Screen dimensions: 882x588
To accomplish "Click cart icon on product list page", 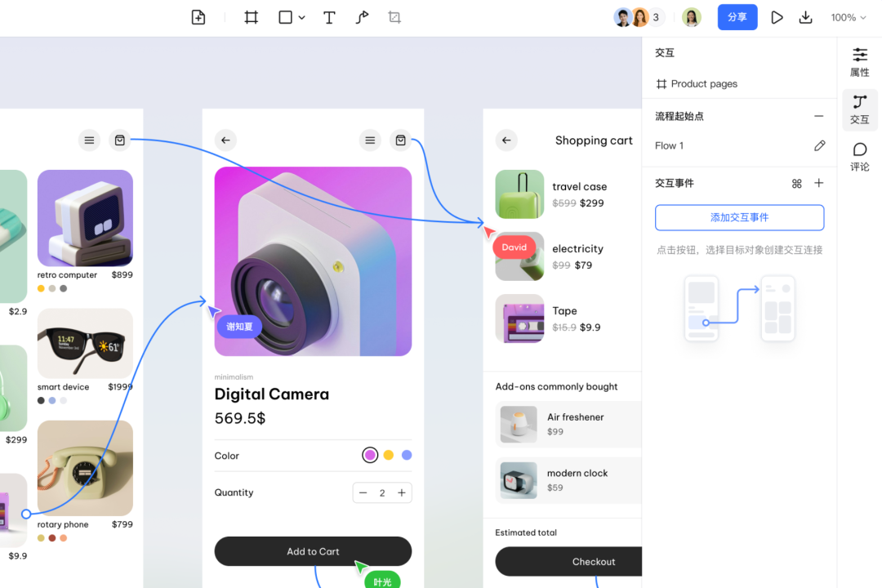I will pyautogui.click(x=120, y=140).
